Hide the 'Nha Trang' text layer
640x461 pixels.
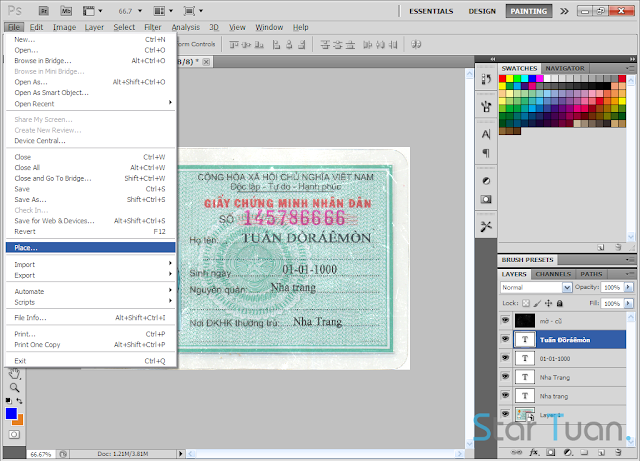pyautogui.click(x=505, y=377)
